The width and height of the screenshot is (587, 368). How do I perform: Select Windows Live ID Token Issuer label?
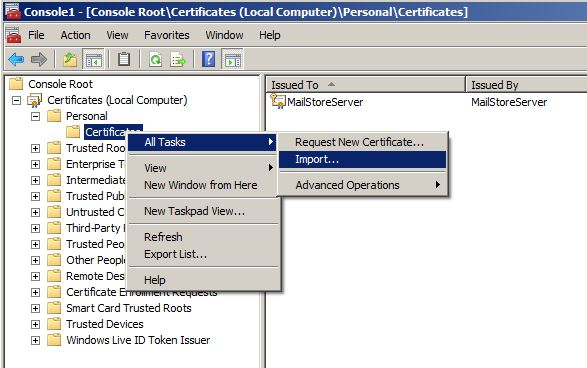point(138,340)
